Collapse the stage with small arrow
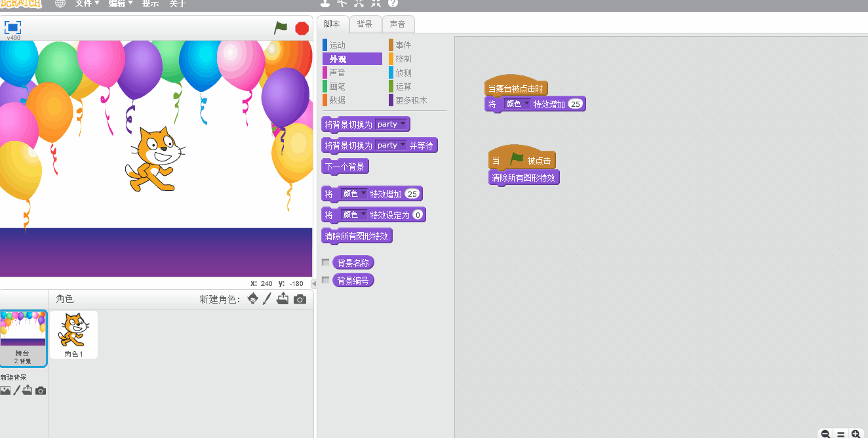The image size is (868, 438). (313, 283)
